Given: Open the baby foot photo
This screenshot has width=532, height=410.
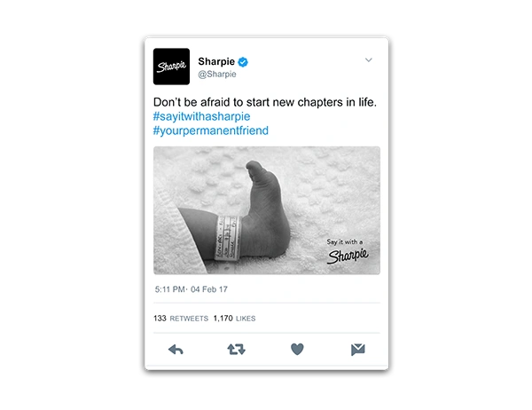Looking at the screenshot, I should (267, 210).
